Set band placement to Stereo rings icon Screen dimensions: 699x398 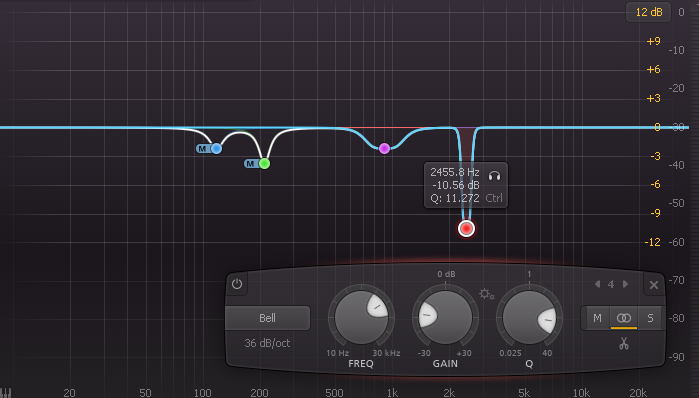point(624,318)
